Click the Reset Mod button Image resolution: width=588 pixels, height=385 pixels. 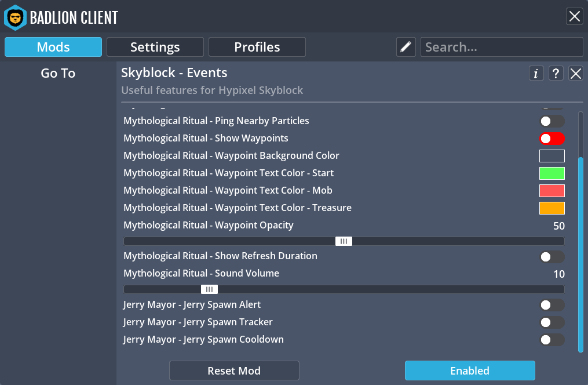point(234,371)
